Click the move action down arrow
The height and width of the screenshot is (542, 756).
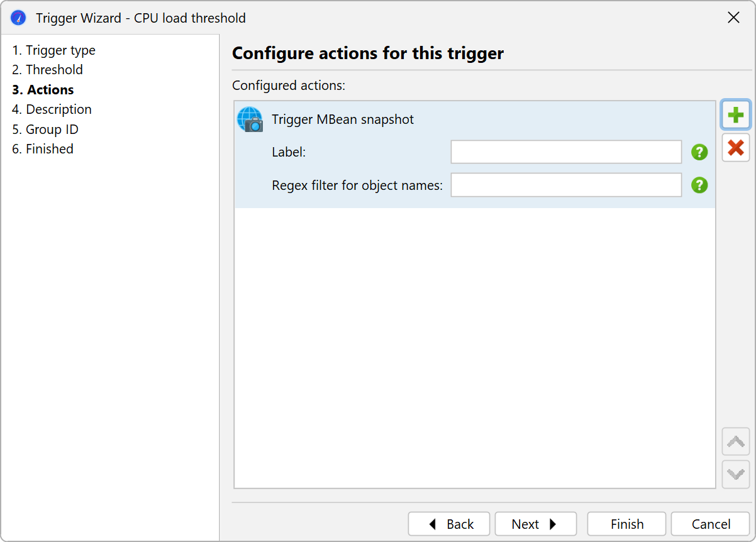735,473
